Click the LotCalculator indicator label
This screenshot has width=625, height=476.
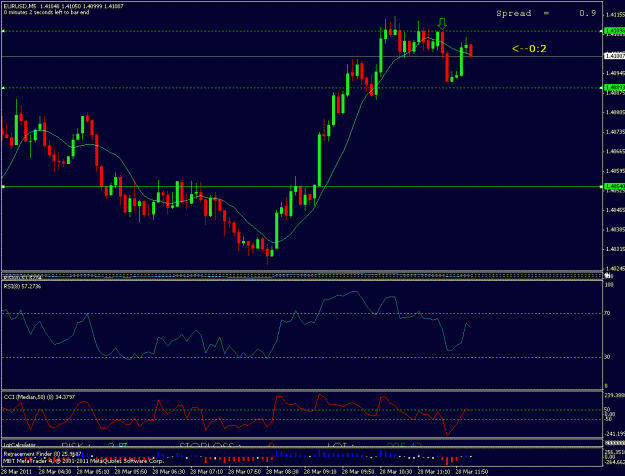coord(20,445)
